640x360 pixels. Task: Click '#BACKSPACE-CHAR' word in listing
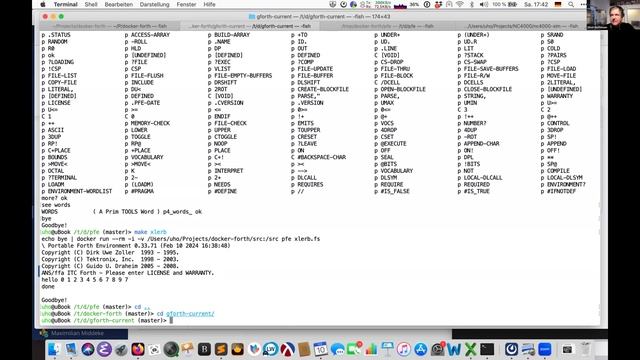tap(322, 157)
